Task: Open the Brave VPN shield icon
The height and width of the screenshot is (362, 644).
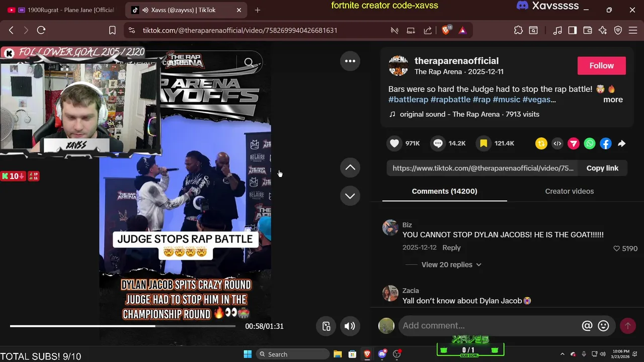Action: point(618,30)
